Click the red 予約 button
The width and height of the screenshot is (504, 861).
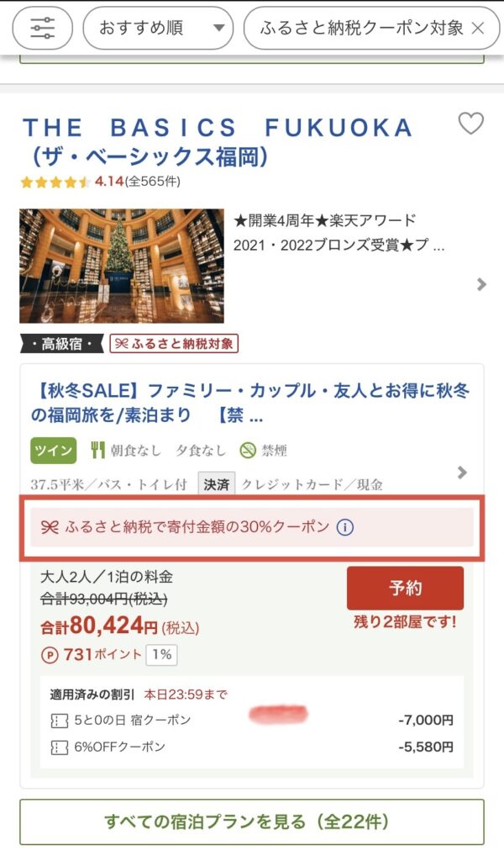point(405,588)
